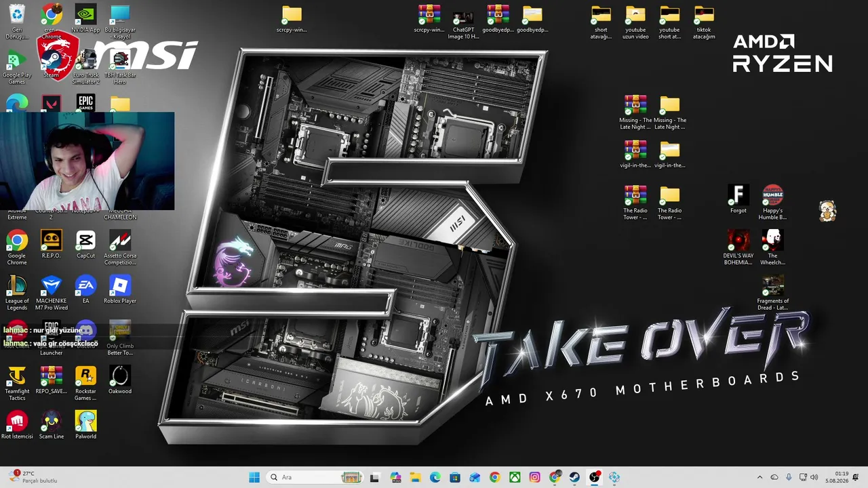This screenshot has height=488, width=868.
Task: Open Microsoft Store from the taskbar
Action: point(455,477)
